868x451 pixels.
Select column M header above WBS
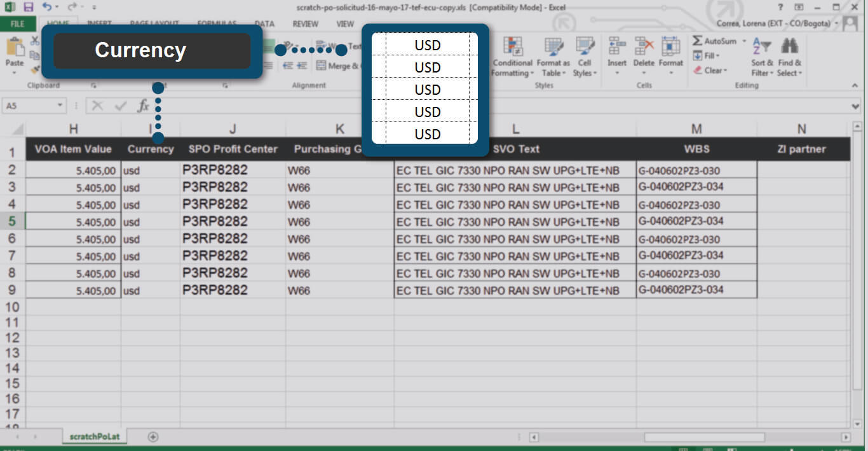coord(696,129)
